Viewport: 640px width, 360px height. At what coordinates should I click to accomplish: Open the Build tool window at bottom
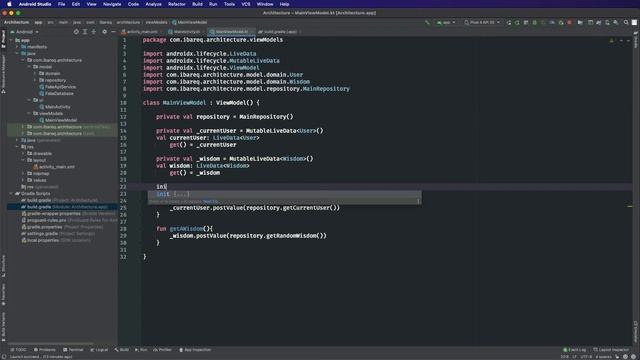(122, 350)
